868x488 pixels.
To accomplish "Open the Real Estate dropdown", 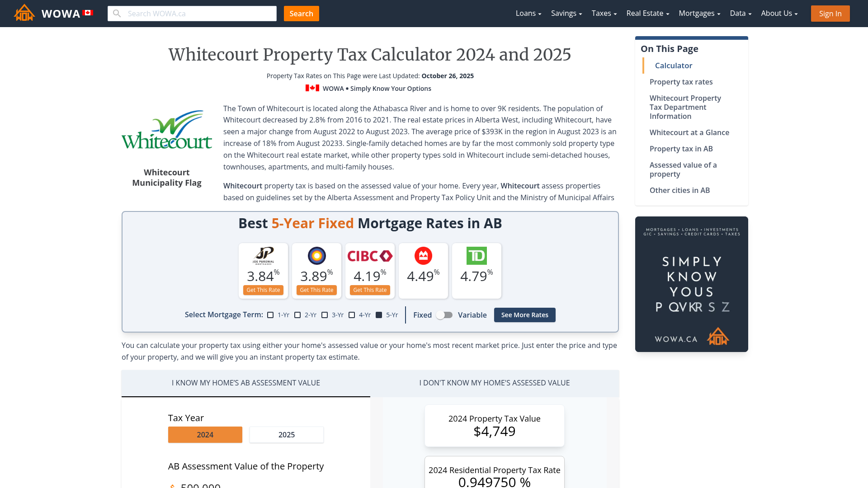I will 646,13.
